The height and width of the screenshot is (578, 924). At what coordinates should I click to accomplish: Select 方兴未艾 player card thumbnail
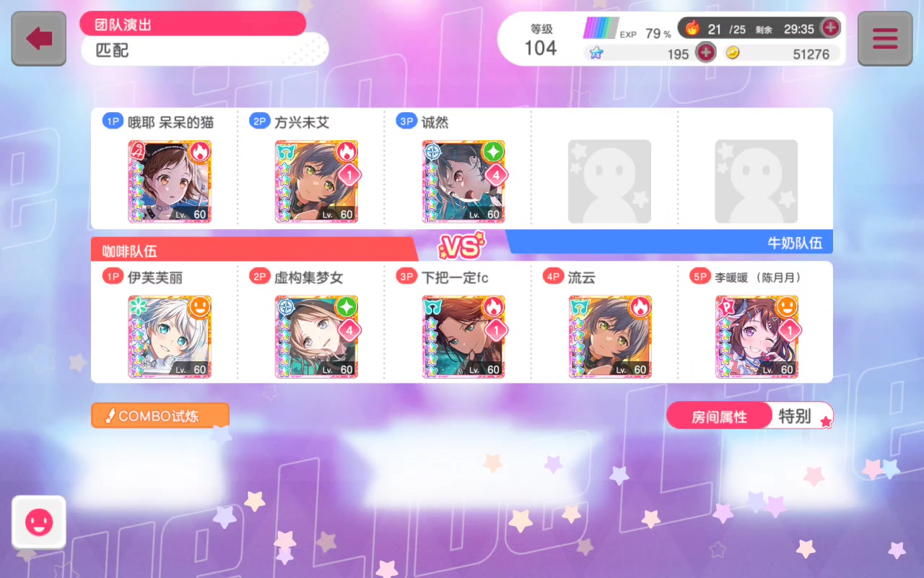pos(317,181)
